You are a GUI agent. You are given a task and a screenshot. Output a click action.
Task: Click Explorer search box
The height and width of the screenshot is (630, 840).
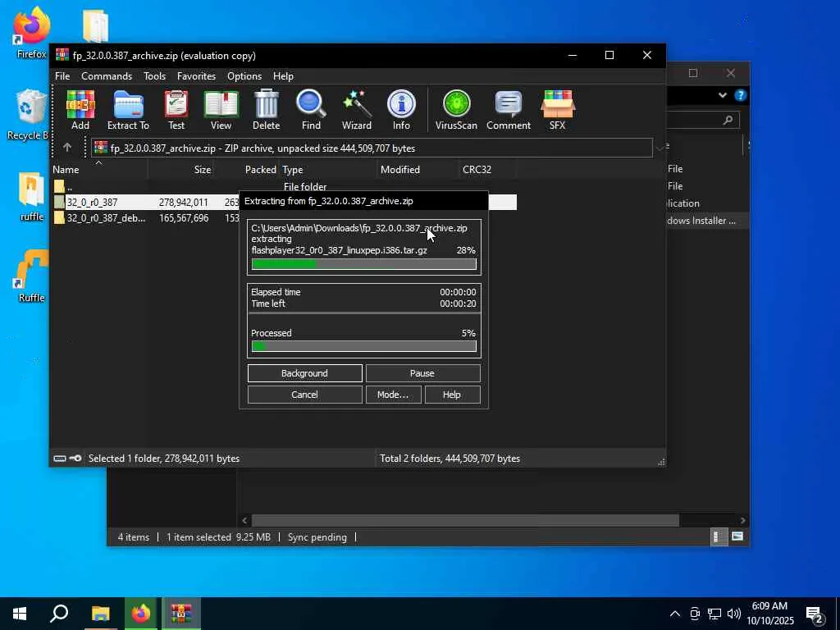tap(703, 120)
